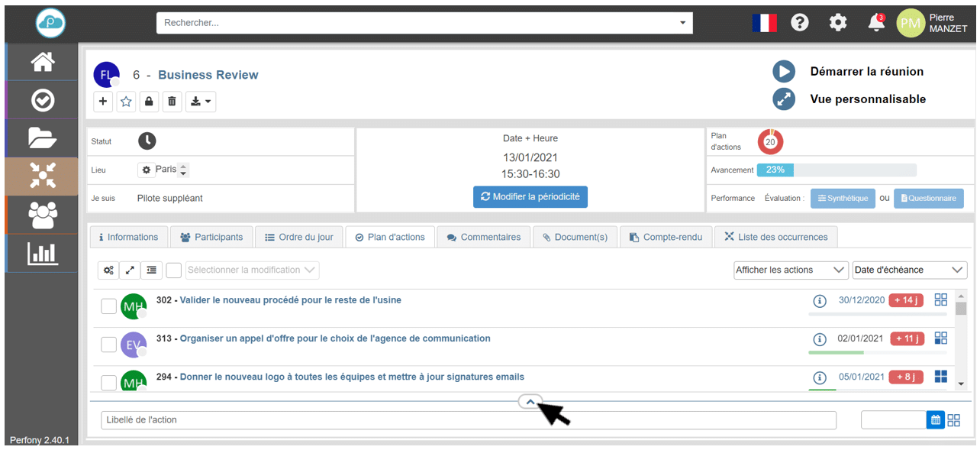
Task: Toggle the select-all checkbox in the actions toolbar
Action: pyautogui.click(x=174, y=270)
